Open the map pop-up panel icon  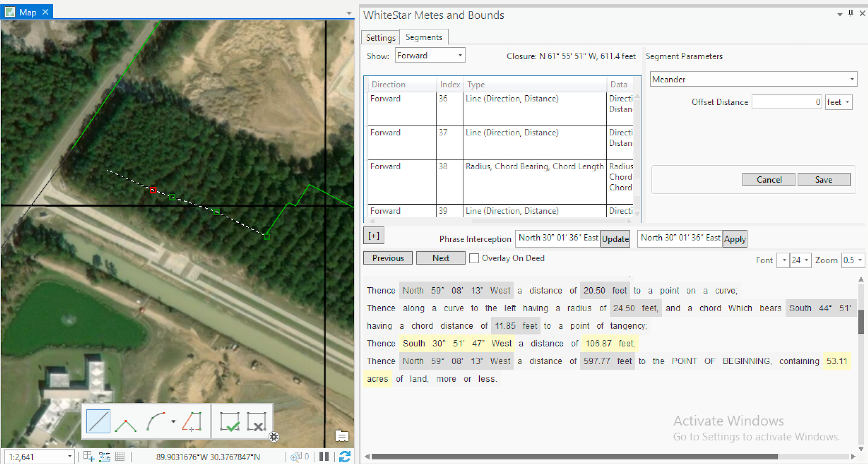pos(342,436)
